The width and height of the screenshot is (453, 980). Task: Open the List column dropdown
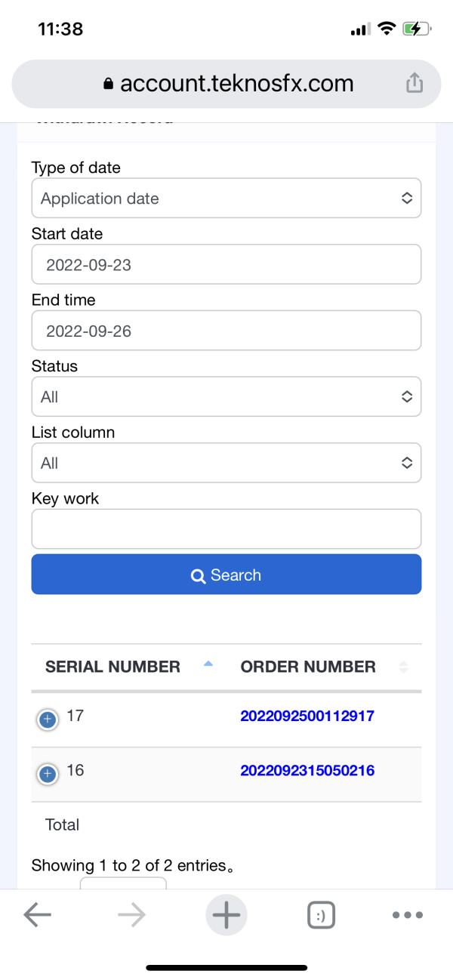pos(226,463)
